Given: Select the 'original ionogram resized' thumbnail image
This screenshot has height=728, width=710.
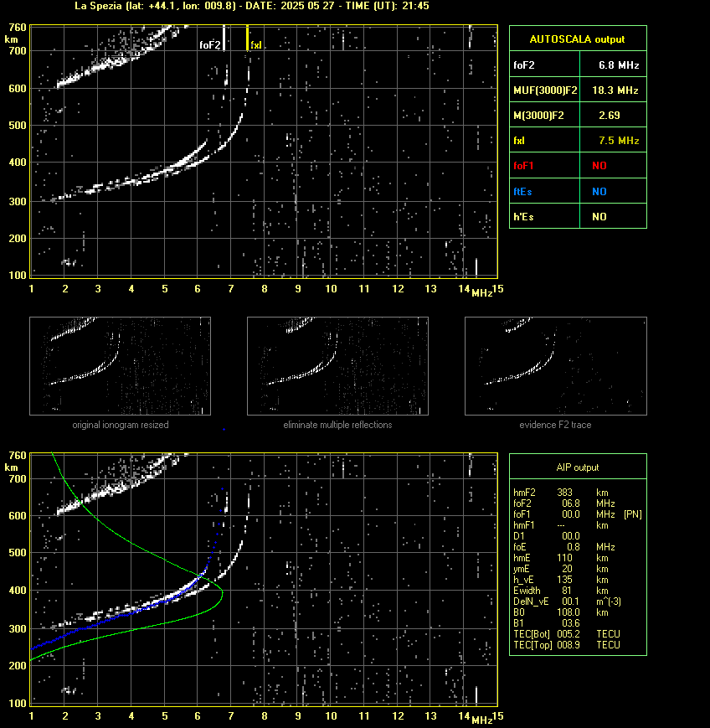Looking at the screenshot, I should pyautogui.click(x=121, y=366).
